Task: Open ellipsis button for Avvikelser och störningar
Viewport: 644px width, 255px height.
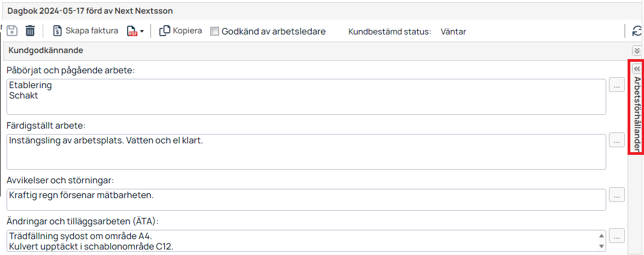Action: tap(617, 195)
